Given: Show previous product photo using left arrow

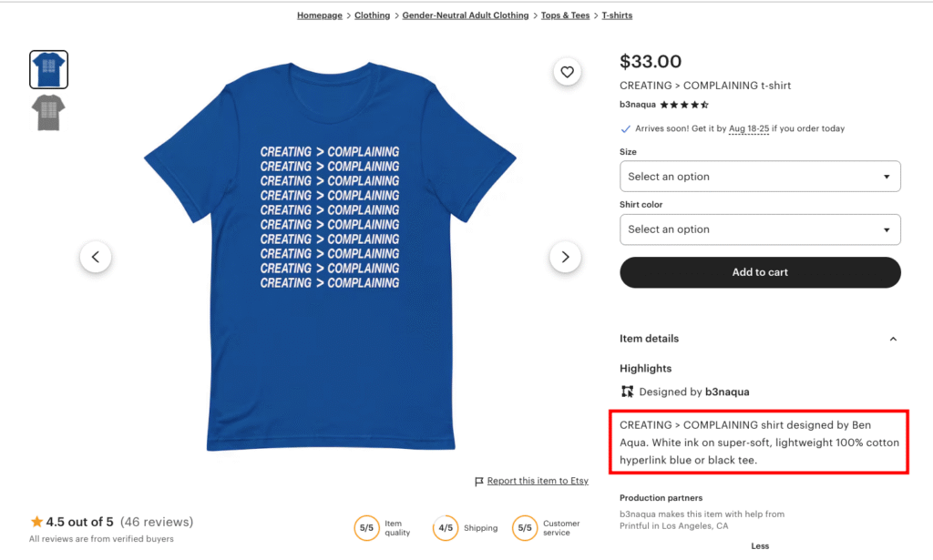Looking at the screenshot, I should click(x=96, y=257).
